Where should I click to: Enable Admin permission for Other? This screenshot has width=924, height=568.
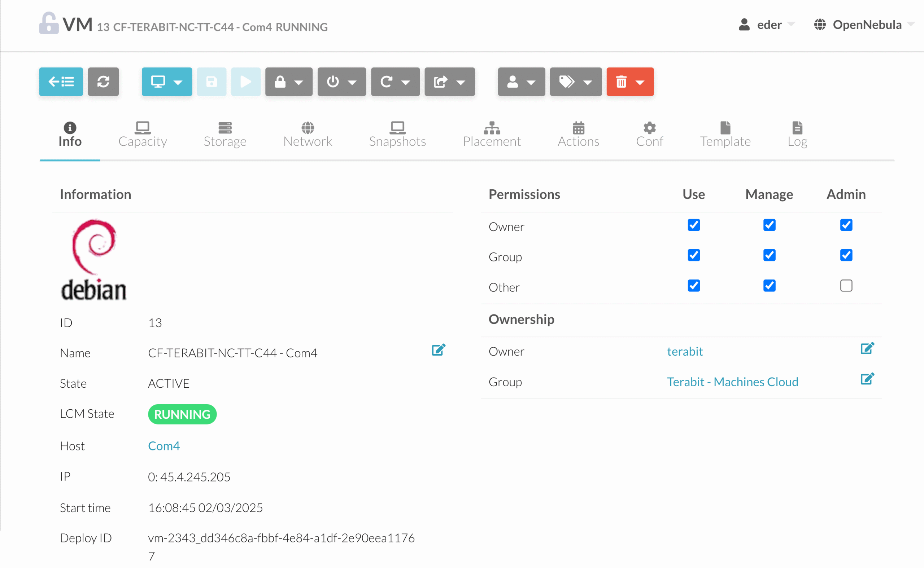point(846,286)
